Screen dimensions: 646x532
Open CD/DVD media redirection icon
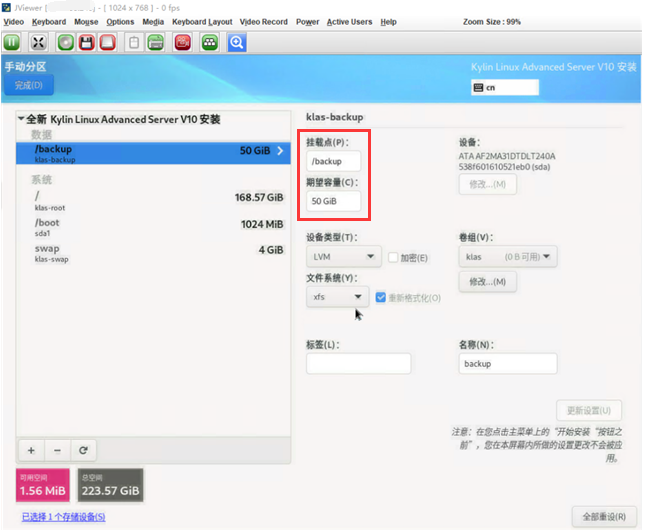coord(66,42)
